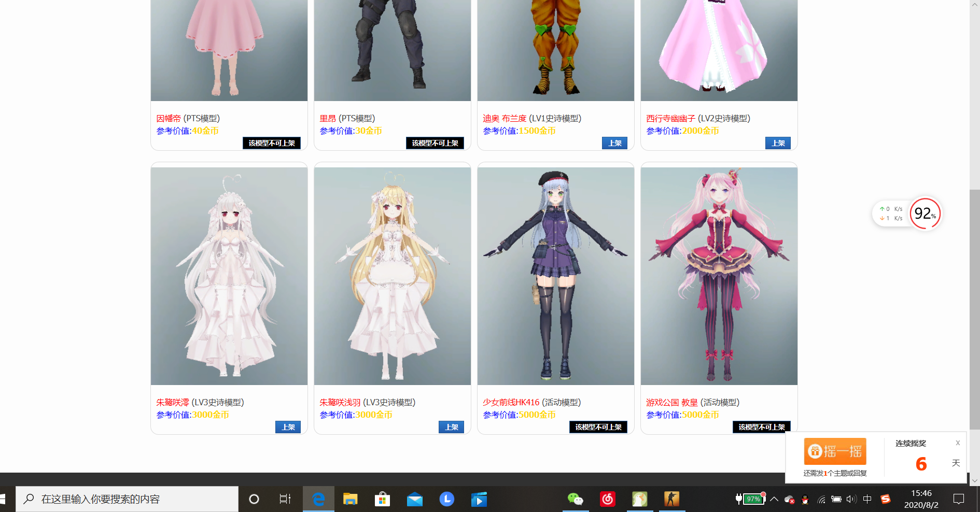
Task: Click the 上架 button for 西行寺幽幽子
Action: pos(778,143)
